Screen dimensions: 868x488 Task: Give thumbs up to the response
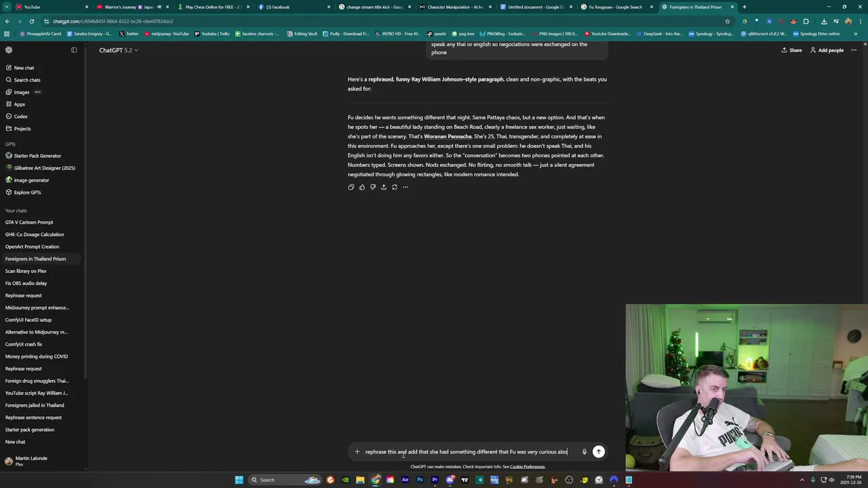[361, 187]
